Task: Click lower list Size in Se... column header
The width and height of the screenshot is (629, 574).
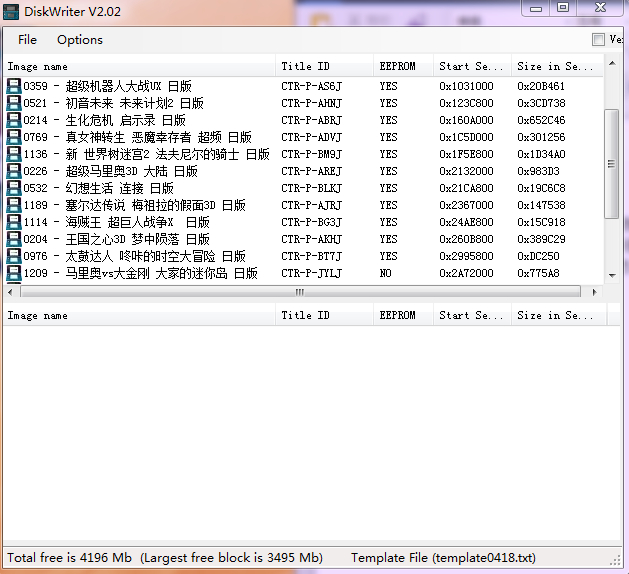Action: coord(559,315)
